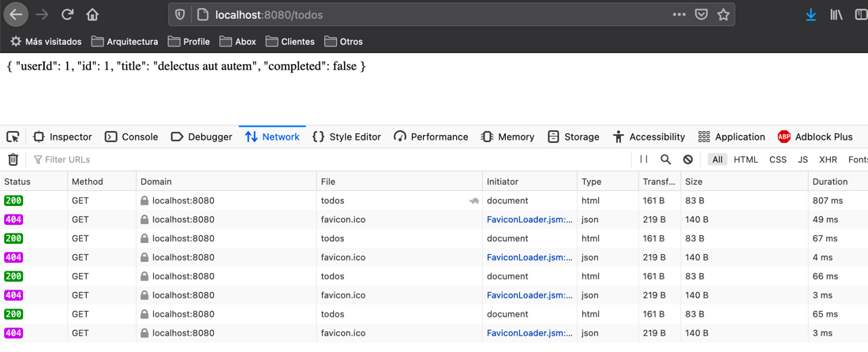The height and width of the screenshot is (352, 868).
Task: Pause network recording button
Action: [x=644, y=159]
